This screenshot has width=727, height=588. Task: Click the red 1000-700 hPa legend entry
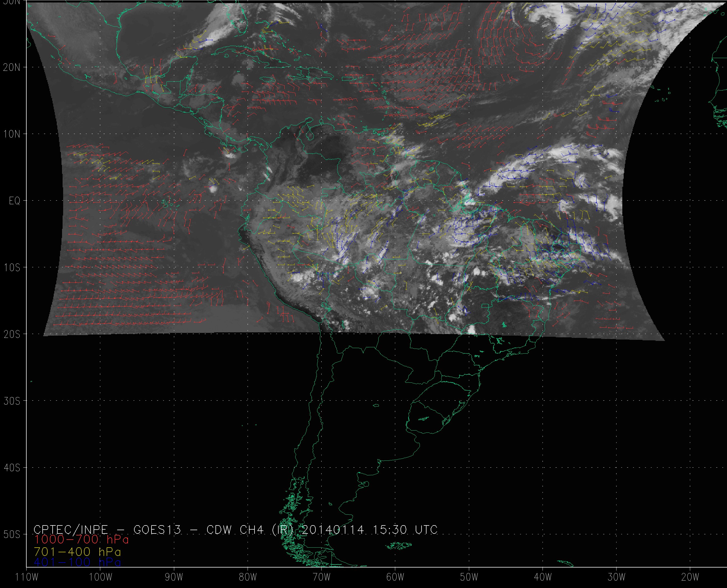81,539
